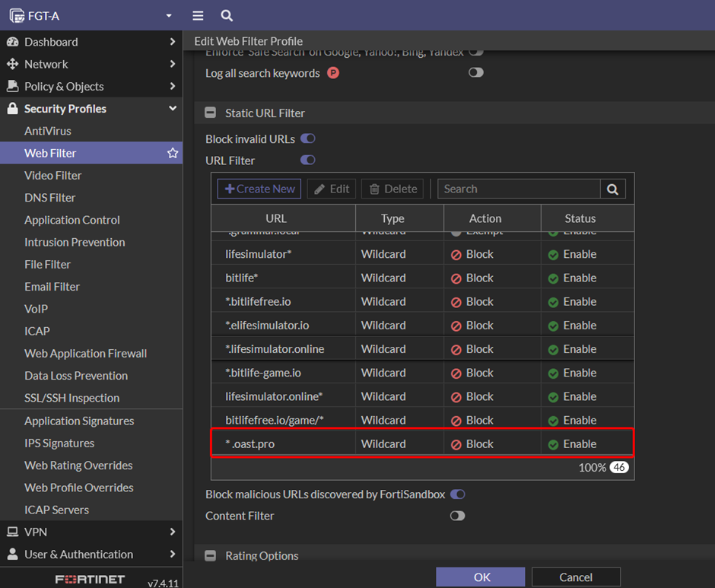This screenshot has height=588, width=715.
Task: Open the search magnifier in top bar
Action: (227, 15)
